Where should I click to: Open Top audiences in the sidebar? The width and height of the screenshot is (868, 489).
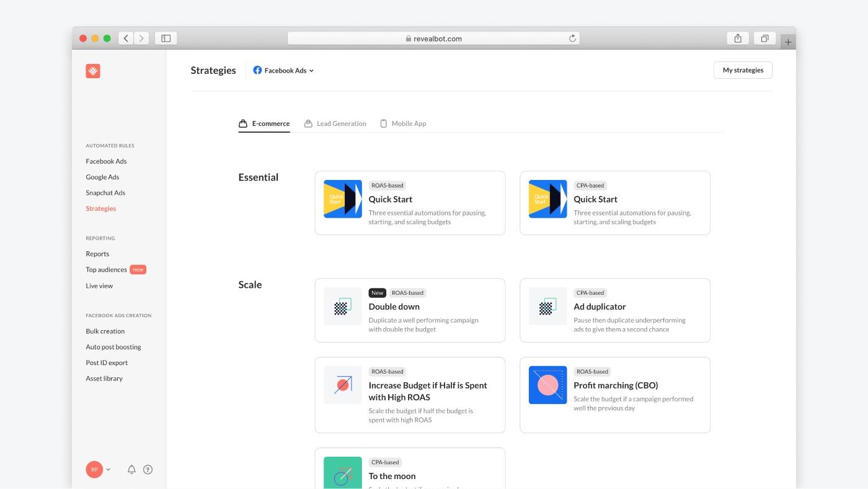click(x=106, y=270)
